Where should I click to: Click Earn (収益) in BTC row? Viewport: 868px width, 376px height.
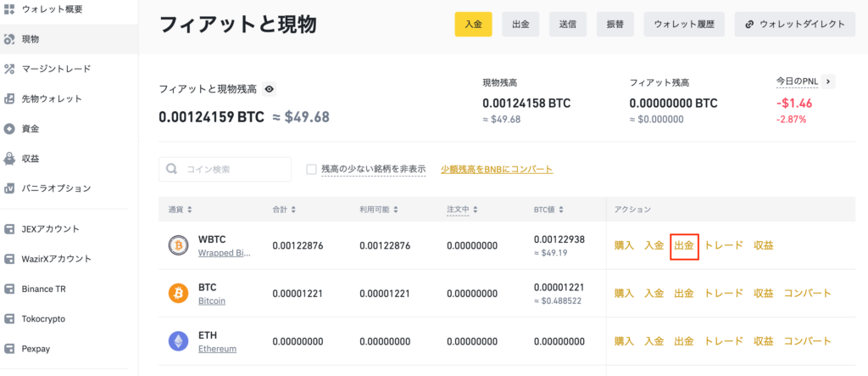[x=764, y=294]
